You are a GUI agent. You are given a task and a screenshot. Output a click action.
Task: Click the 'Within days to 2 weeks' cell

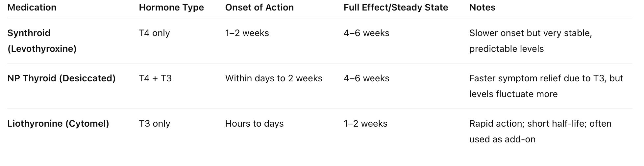[x=274, y=78]
